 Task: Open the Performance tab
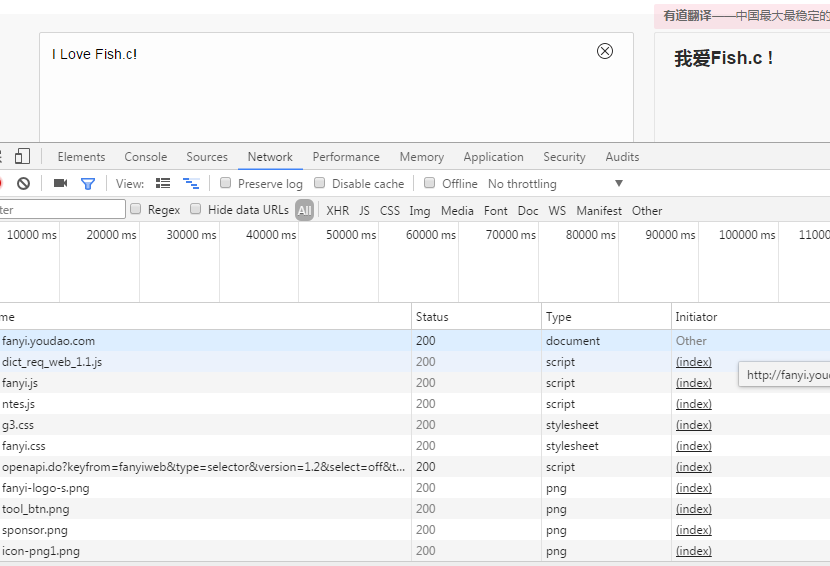click(x=346, y=157)
